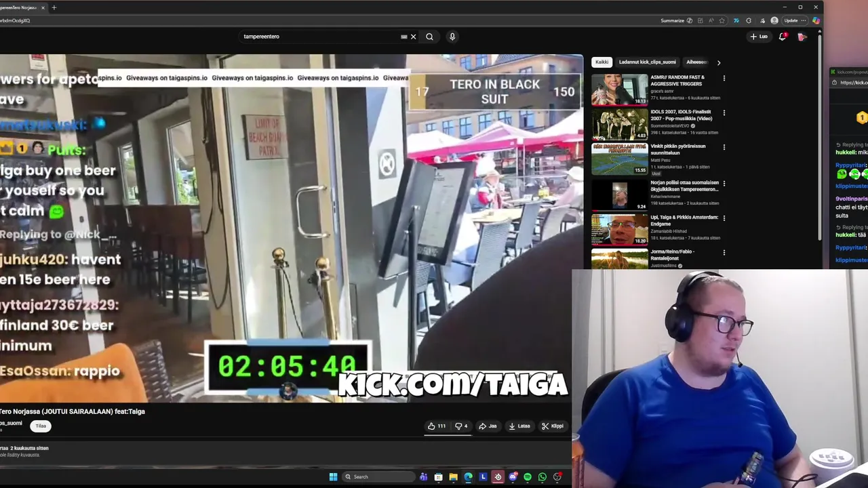Open browser settings three-dot menu
This screenshot has height=488, width=868.
coord(804,20)
